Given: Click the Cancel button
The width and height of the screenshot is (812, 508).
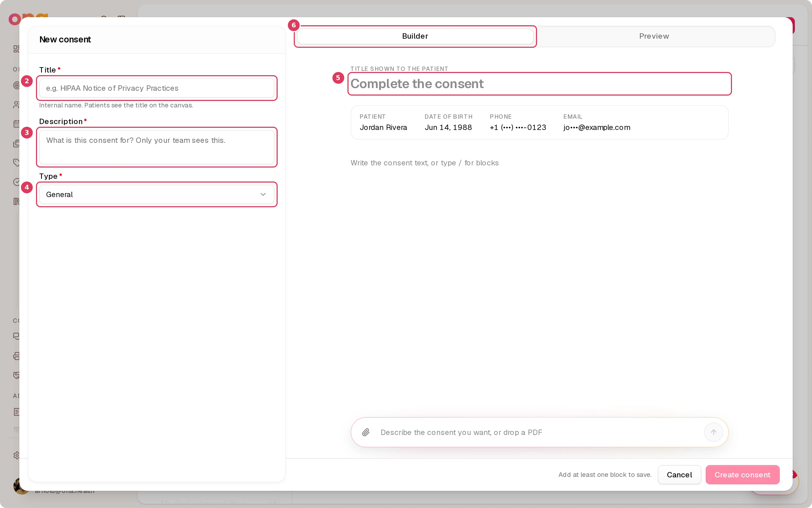Looking at the screenshot, I should pyautogui.click(x=679, y=475).
